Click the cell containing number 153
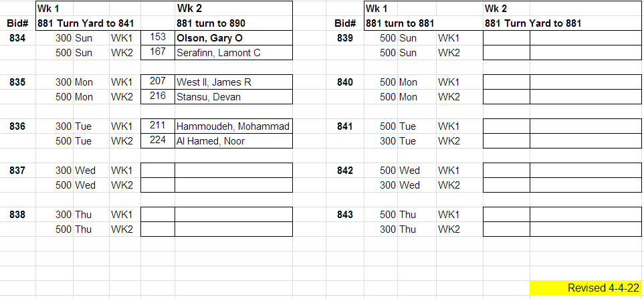 point(158,38)
